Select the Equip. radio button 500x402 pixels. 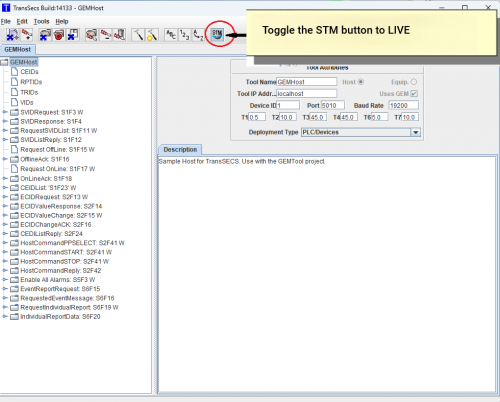[414, 82]
